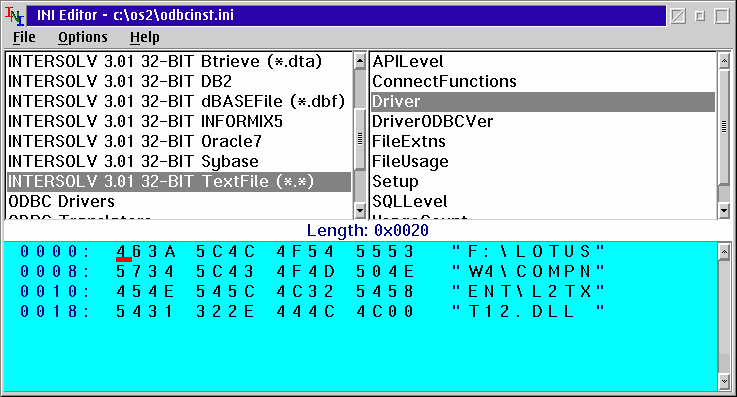
Task: Click offset label 0008: in hex view
Action: 55,272
